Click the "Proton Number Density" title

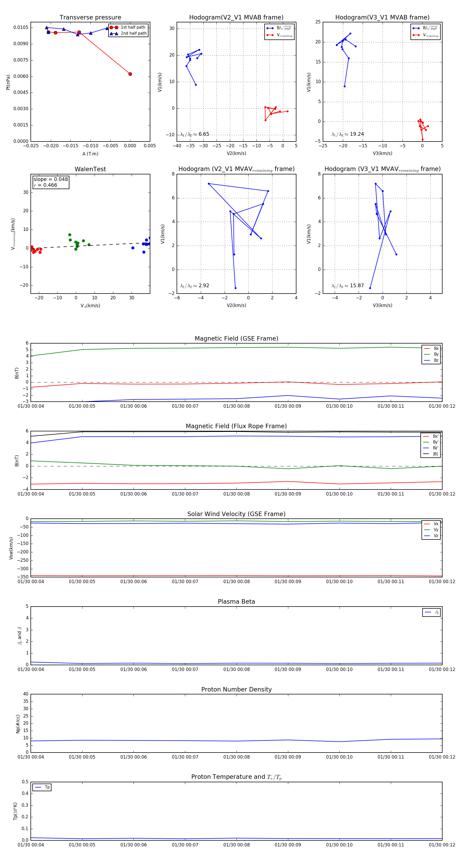(236, 689)
